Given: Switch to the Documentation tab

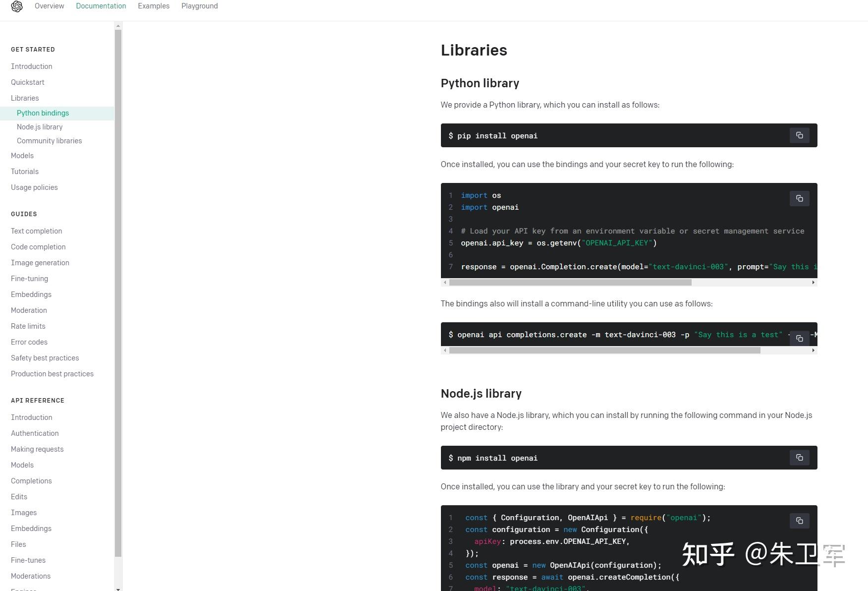Looking at the screenshot, I should (101, 6).
